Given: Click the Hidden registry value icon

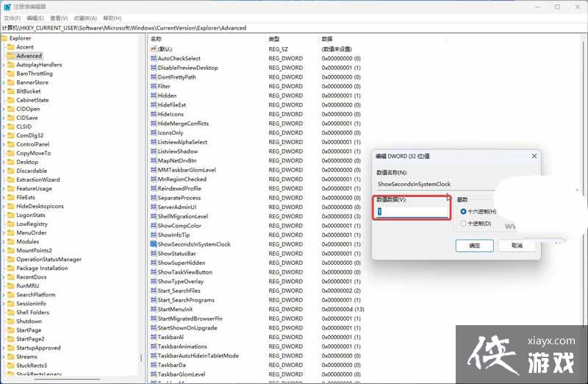Looking at the screenshot, I should [154, 96].
